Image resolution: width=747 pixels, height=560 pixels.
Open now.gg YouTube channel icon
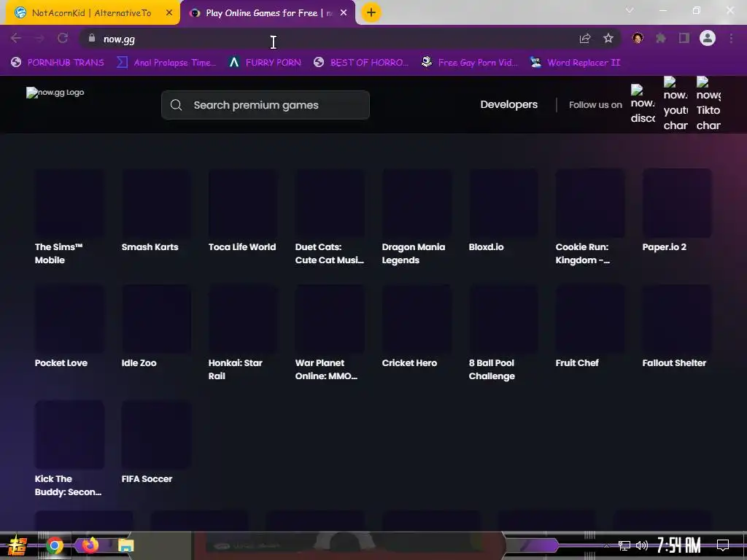(x=676, y=104)
